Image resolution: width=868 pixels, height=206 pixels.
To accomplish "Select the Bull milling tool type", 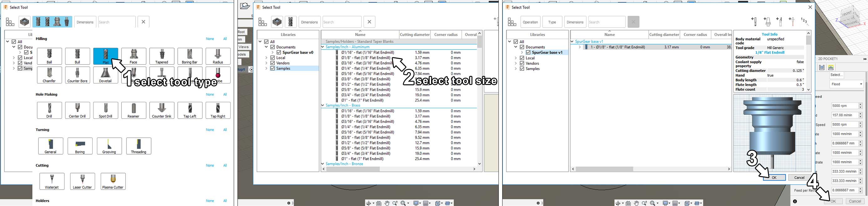I will [x=78, y=56].
